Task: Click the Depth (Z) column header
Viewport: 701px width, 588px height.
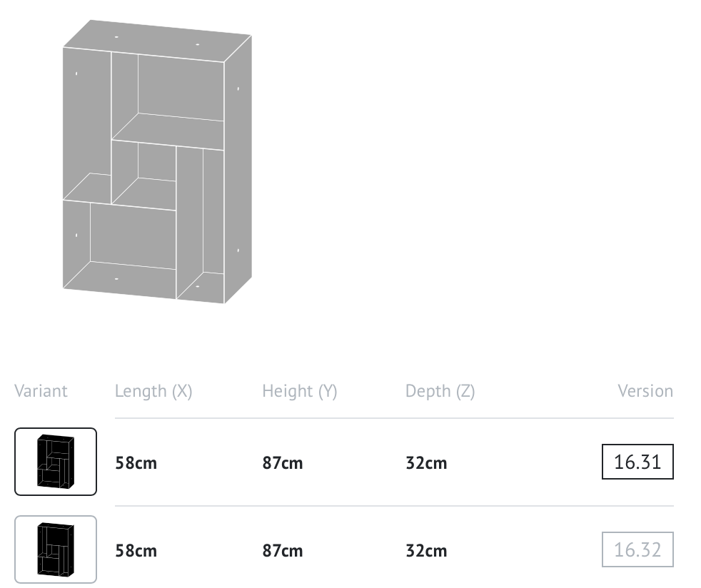Action: point(440,391)
